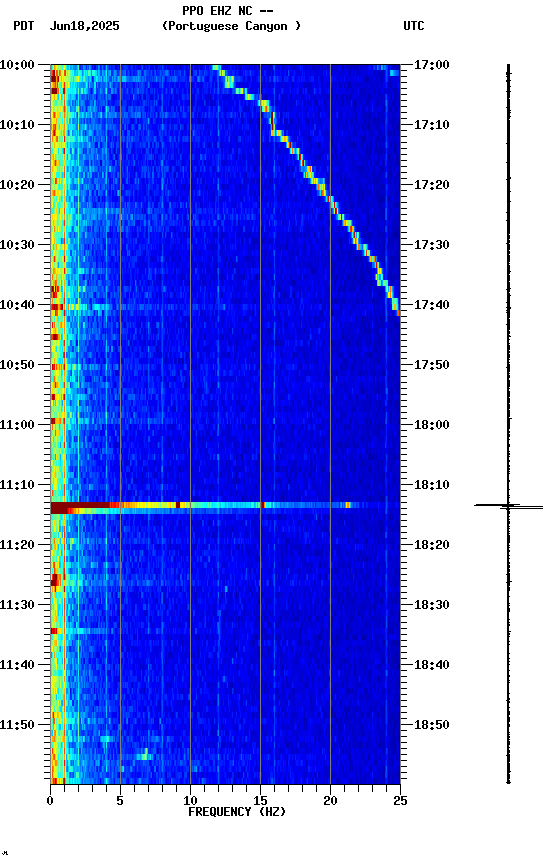This screenshot has height=864, width=552.
Task: Click the 18:30 UTC time label
Action: pyautogui.click(x=432, y=606)
